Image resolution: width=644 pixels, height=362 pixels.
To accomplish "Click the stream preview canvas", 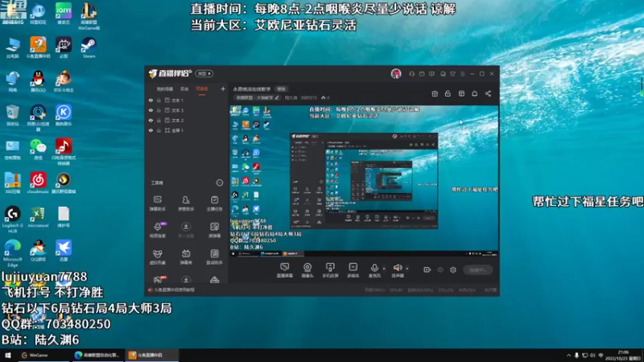I will (x=364, y=181).
